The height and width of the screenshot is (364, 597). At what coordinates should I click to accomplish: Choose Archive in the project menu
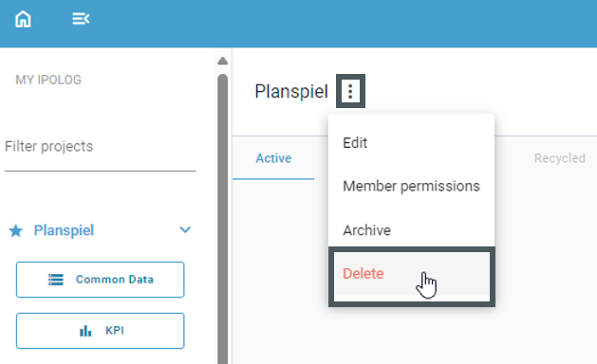(411, 230)
